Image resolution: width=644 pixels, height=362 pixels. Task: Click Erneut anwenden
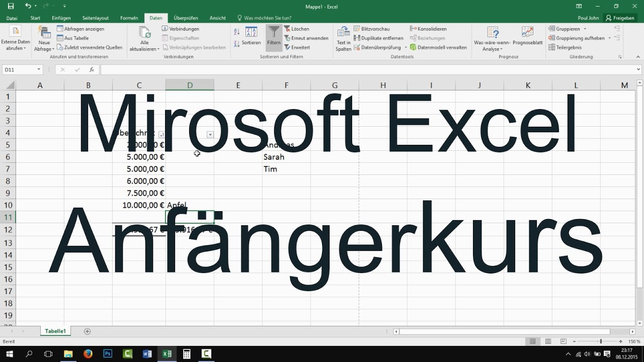tap(306, 38)
